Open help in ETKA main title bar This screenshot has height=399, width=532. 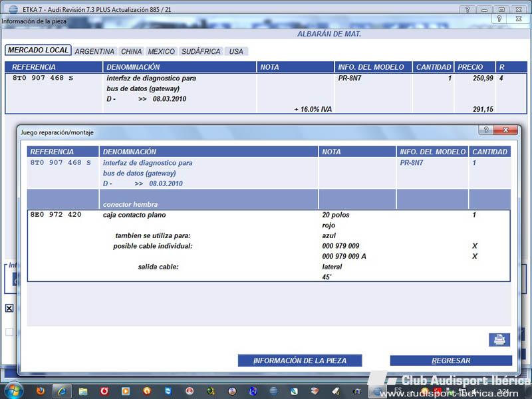click(468, 9)
